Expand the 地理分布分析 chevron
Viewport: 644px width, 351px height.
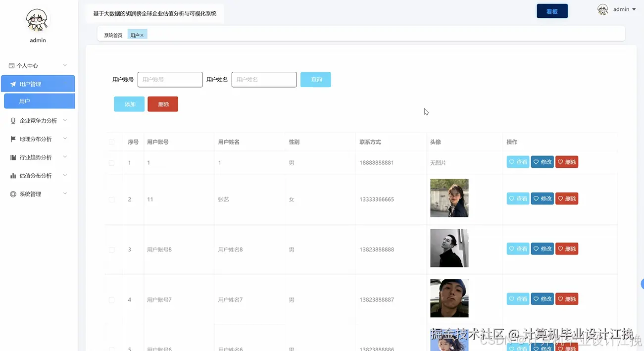click(65, 139)
